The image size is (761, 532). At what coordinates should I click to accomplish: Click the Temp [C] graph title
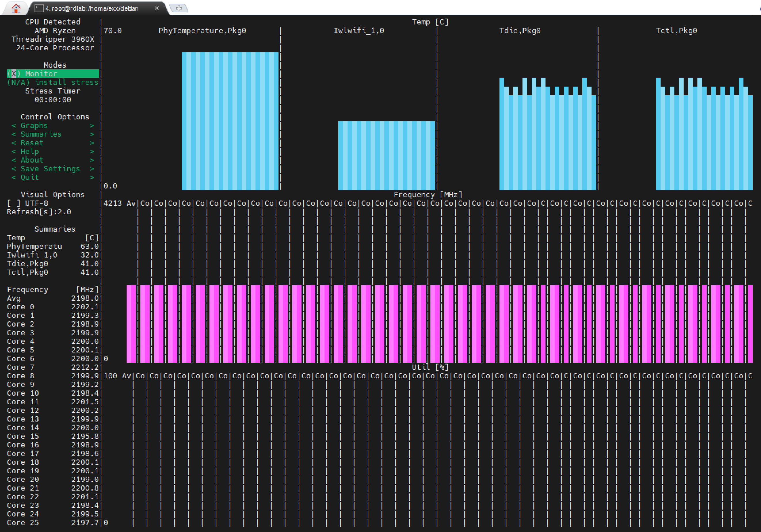pos(430,22)
